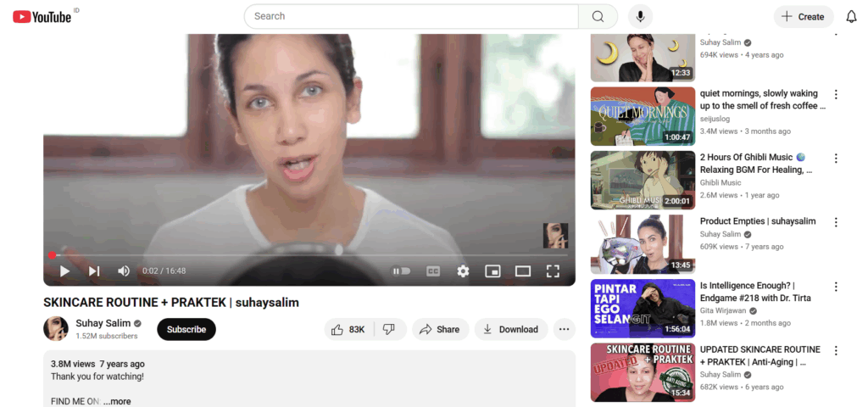This screenshot has width=868, height=407.
Task: Start voice search with microphone icon
Action: pyautogui.click(x=641, y=17)
